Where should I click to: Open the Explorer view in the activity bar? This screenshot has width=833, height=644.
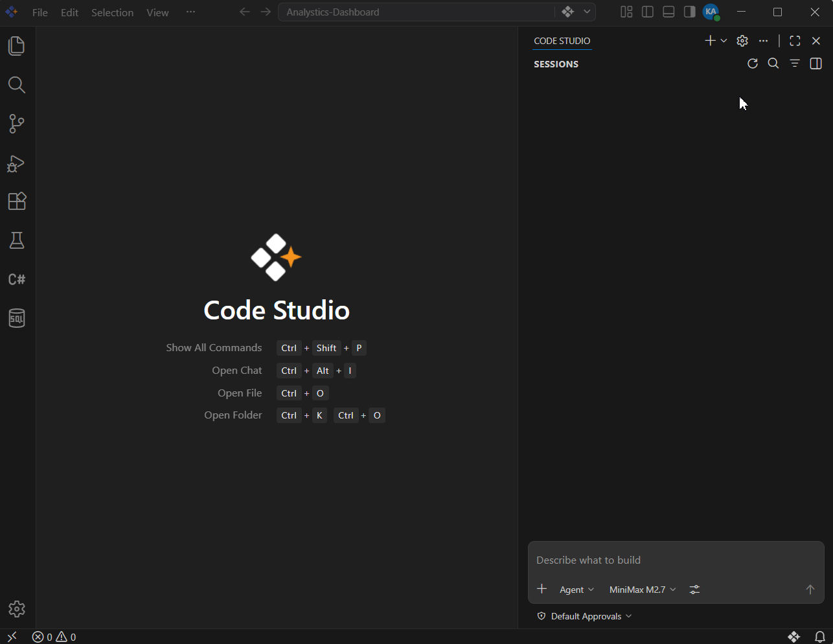tap(17, 46)
